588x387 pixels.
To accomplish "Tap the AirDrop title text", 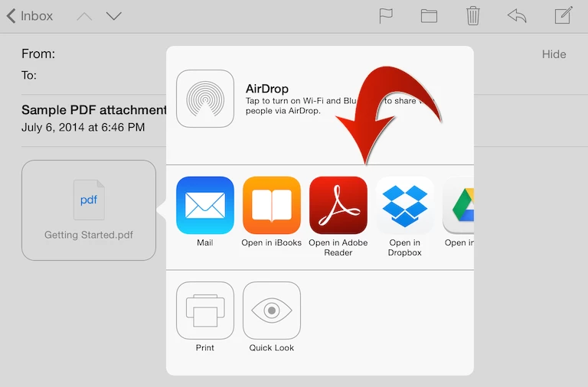I will (x=267, y=89).
